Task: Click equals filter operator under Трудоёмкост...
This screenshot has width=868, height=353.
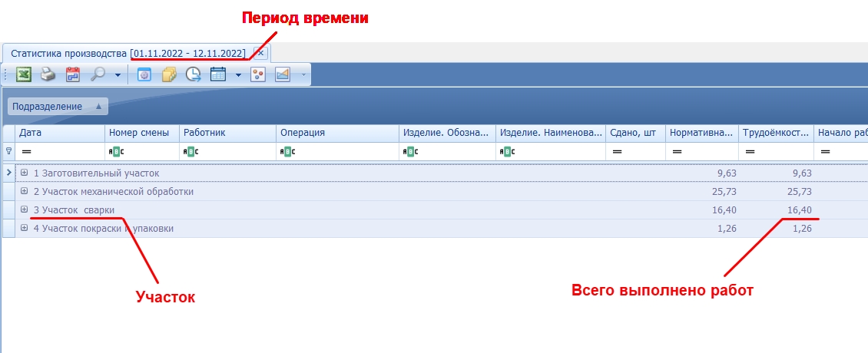Action: coord(750,151)
